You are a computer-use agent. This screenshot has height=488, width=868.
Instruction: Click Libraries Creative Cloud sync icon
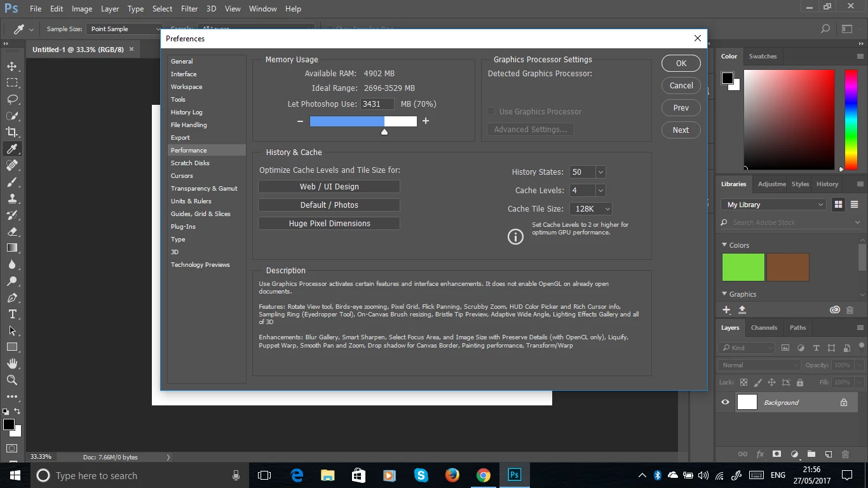[x=835, y=310]
